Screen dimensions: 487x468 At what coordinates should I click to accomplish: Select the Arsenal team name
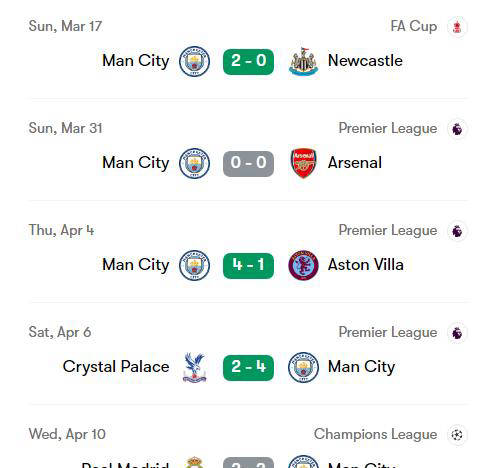[x=355, y=163]
